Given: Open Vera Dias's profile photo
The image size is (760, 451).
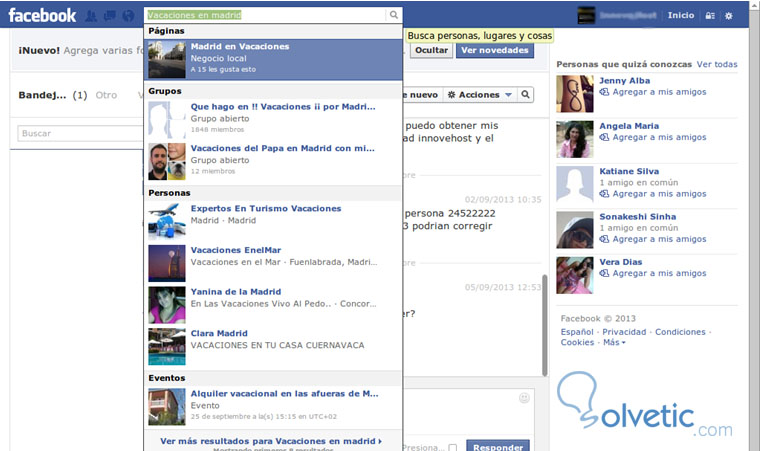Looking at the screenshot, I should pos(575,275).
